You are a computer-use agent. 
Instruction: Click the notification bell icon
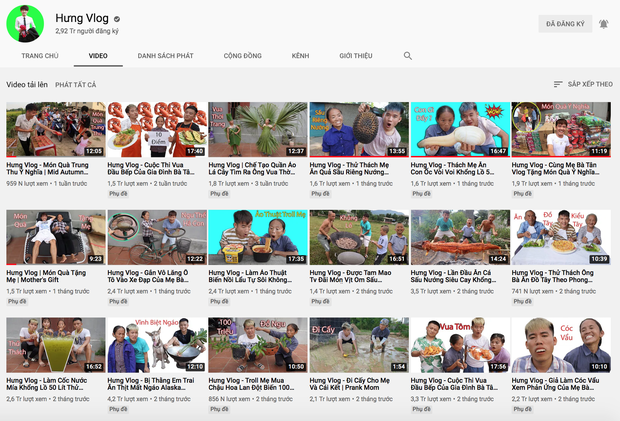pyautogui.click(x=604, y=24)
